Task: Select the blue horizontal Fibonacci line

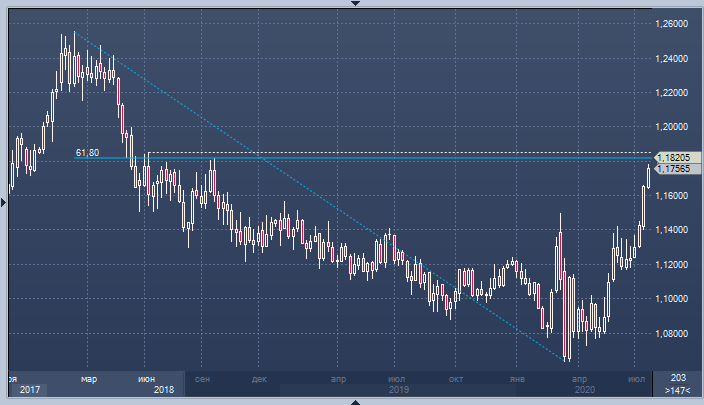Action: [400, 159]
